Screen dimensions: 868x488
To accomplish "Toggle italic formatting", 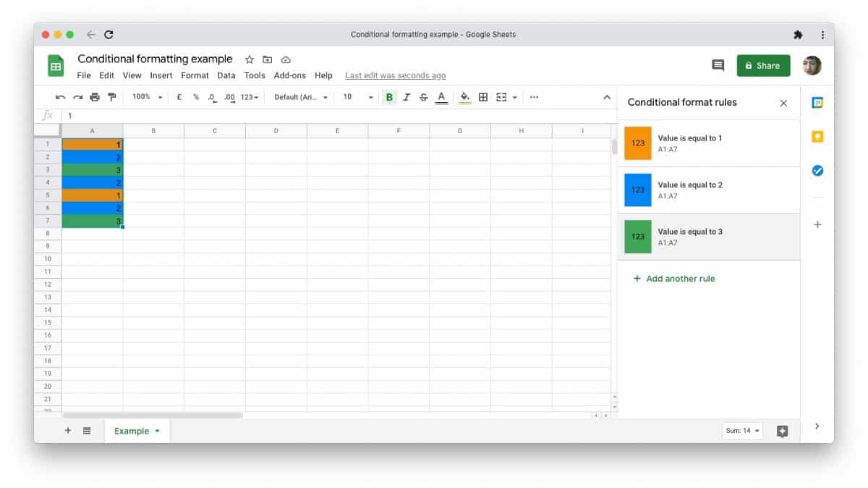I will (407, 96).
